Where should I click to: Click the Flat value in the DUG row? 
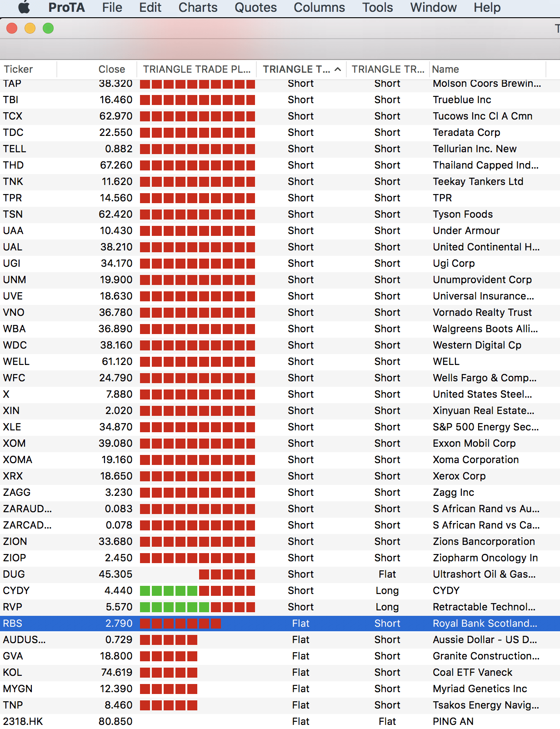tap(387, 574)
